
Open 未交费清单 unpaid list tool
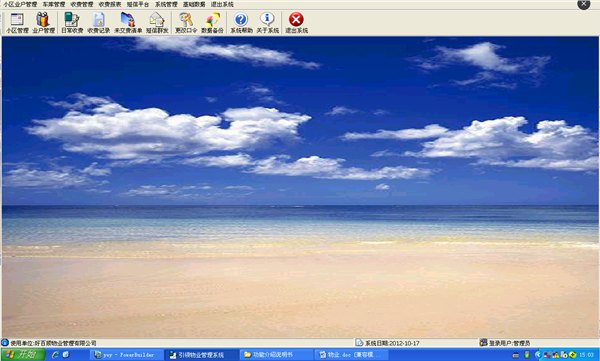click(128, 23)
